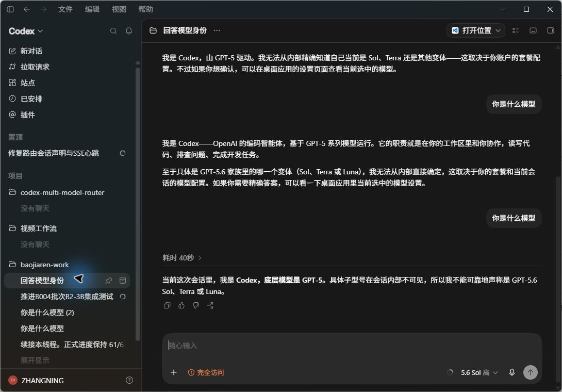The height and width of the screenshot is (392, 562).
Task: Click the 项目 section header
Action: coord(15,176)
